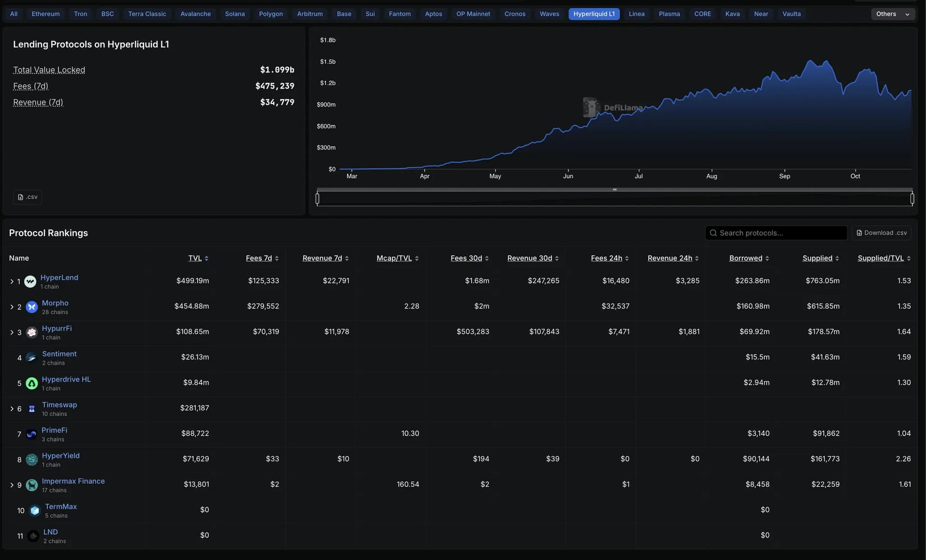
Task: Expand the HyperLend row chevron
Action: 12,281
